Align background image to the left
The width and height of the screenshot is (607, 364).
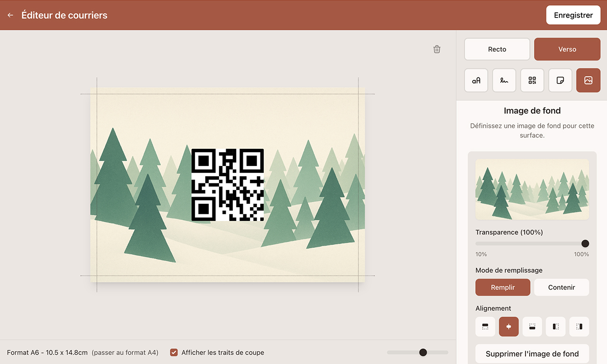(x=556, y=327)
